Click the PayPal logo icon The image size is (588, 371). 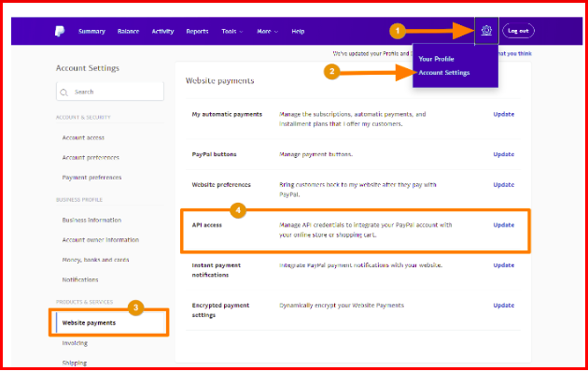(x=60, y=31)
